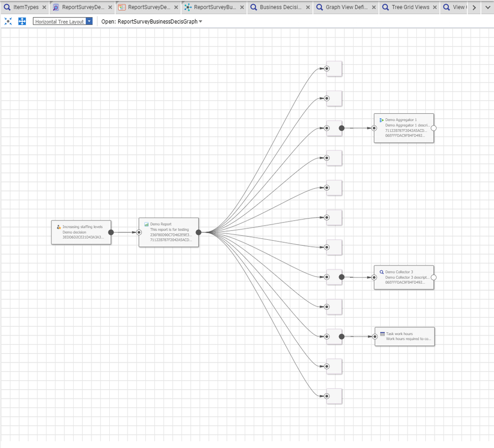
Task: Close the Graph View Defi... tab
Action: (373, 7)
